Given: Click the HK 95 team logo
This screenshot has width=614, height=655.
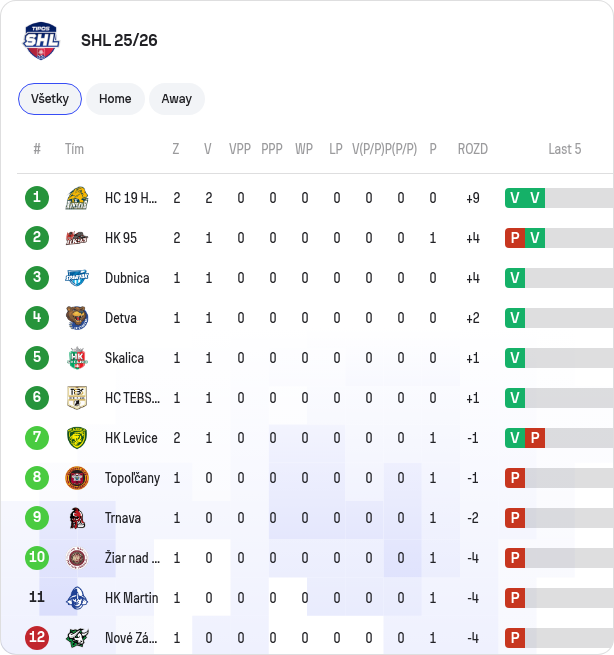Looking at the screenshot, I should pos(77,238).
